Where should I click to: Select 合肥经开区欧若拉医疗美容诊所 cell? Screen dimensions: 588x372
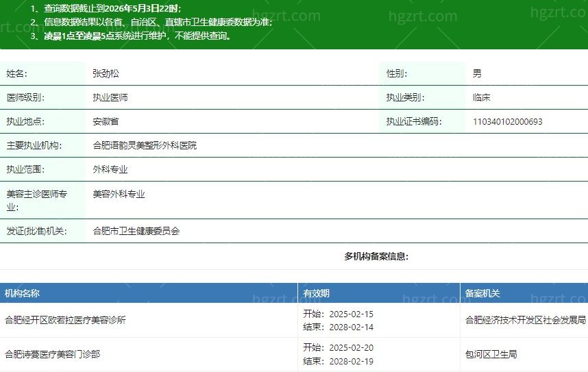pos(65,320)
